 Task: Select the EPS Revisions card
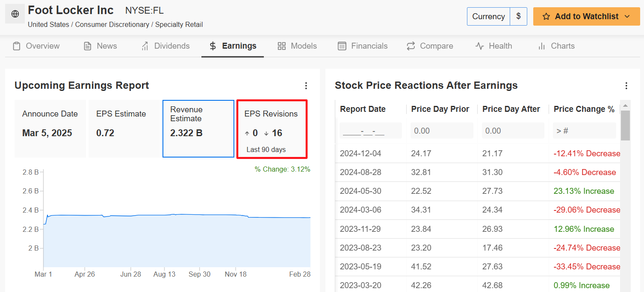[x=272, y=129]
